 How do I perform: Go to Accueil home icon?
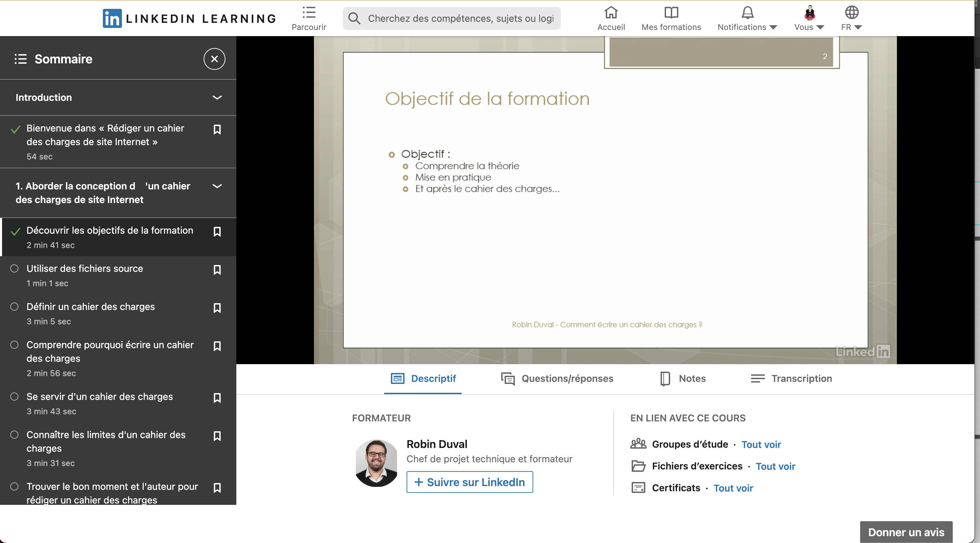coord(611,13)
